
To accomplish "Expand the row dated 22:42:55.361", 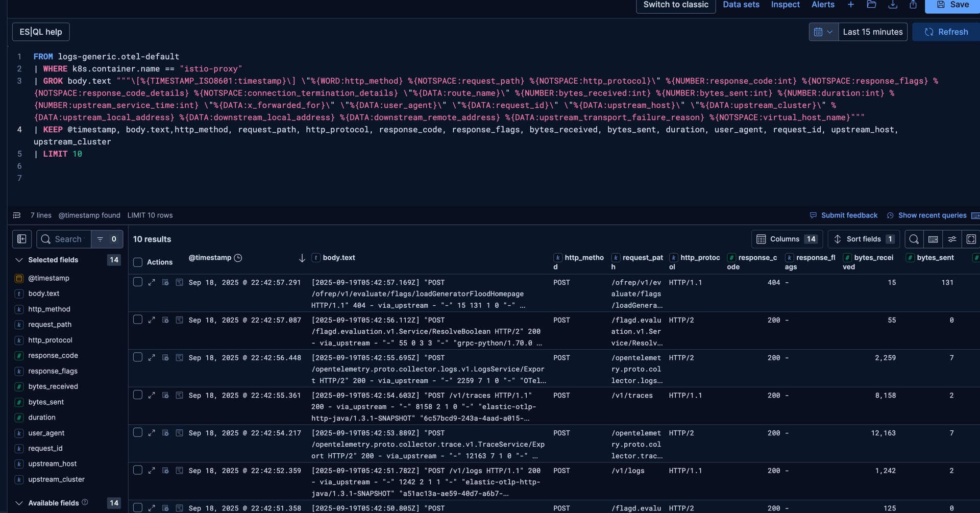I will pyautogui.click(x=152, y=395).
